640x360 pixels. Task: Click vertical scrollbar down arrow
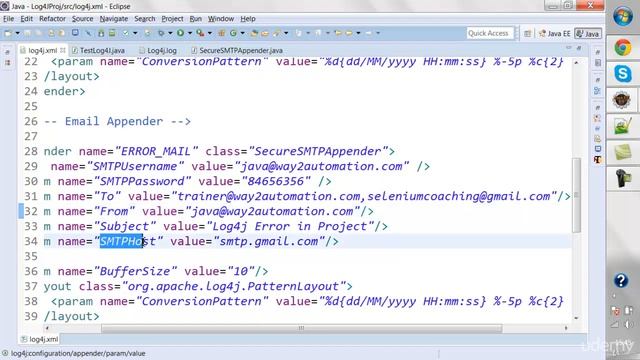576,318
